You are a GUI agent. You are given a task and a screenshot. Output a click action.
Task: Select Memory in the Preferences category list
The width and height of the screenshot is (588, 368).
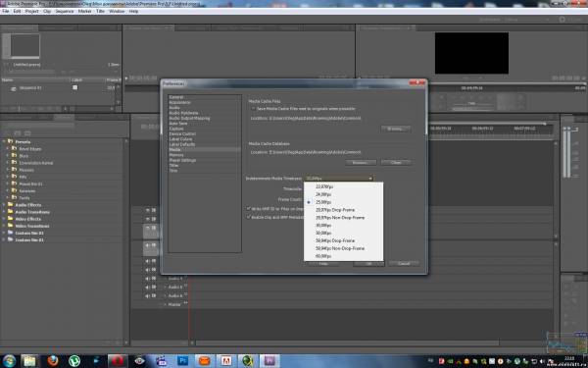[176, 155]
